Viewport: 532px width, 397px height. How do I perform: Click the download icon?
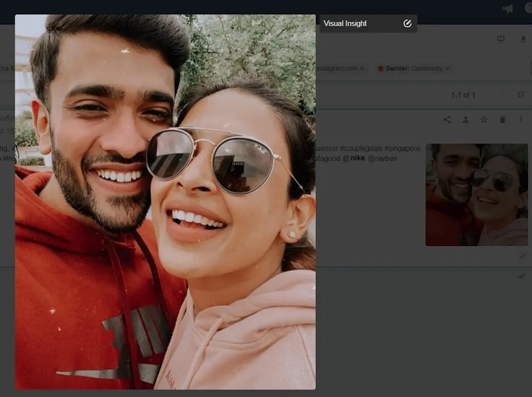(x=523, y=39)
